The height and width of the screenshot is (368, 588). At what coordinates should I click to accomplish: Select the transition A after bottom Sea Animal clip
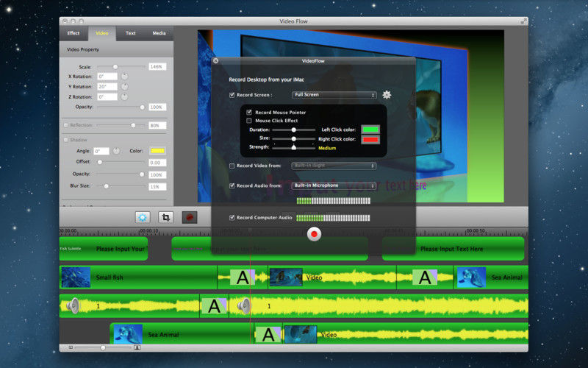pos(268,335)
